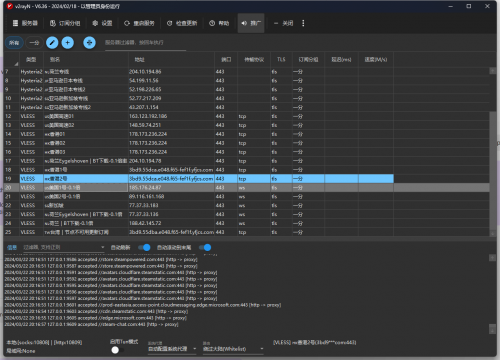Open the 服务器 servers menu
Image resolution: width=500 pixels, height=360 pixels.
(x=25, y=23)
